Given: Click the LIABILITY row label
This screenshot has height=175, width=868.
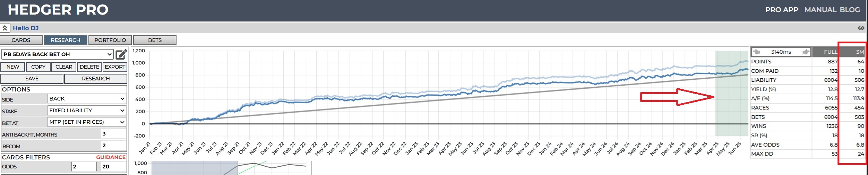Looking at the screenshot, I should pyautogui.click(x=764, y=80).
